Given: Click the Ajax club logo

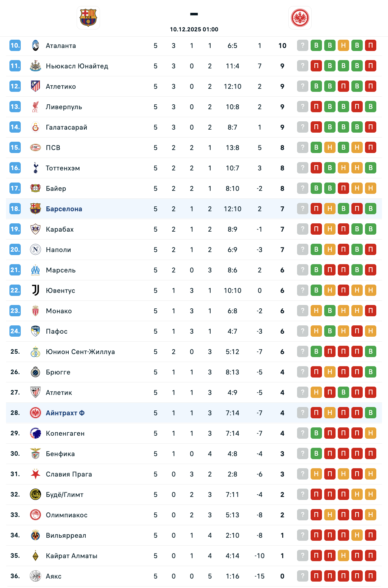Looking at the screenshot, I should point(35,576).
